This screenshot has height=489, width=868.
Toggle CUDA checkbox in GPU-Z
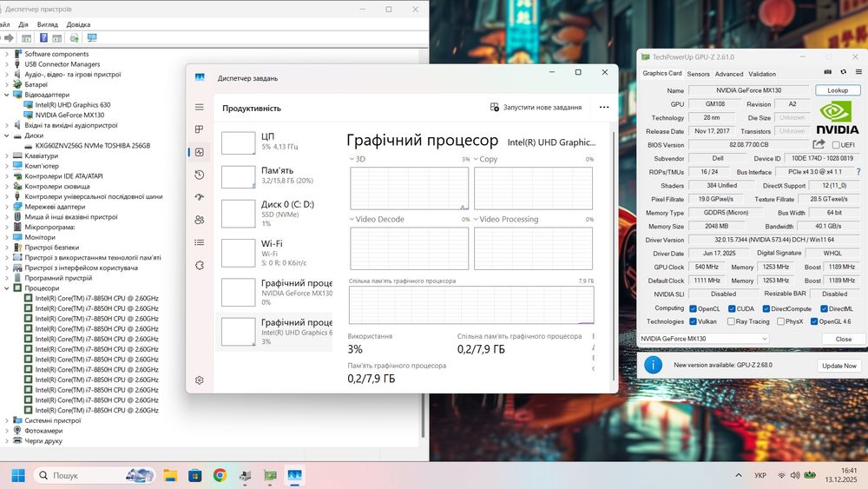731,308
